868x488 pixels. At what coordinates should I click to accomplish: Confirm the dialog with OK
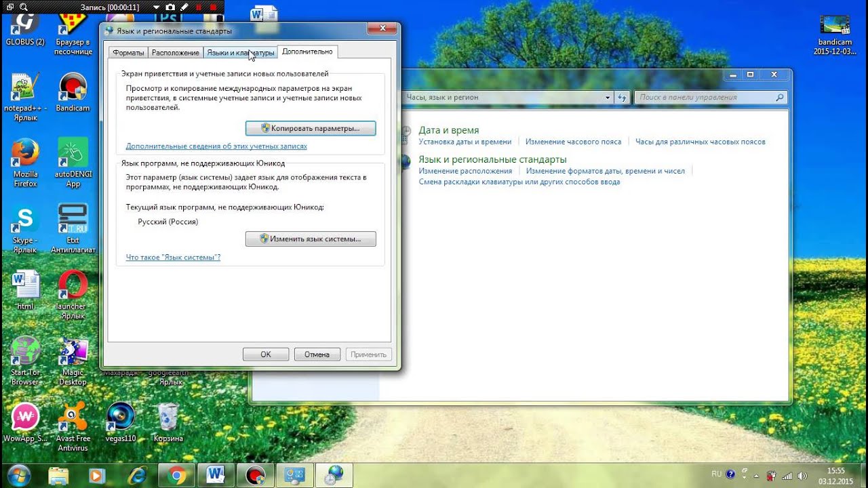266,354
